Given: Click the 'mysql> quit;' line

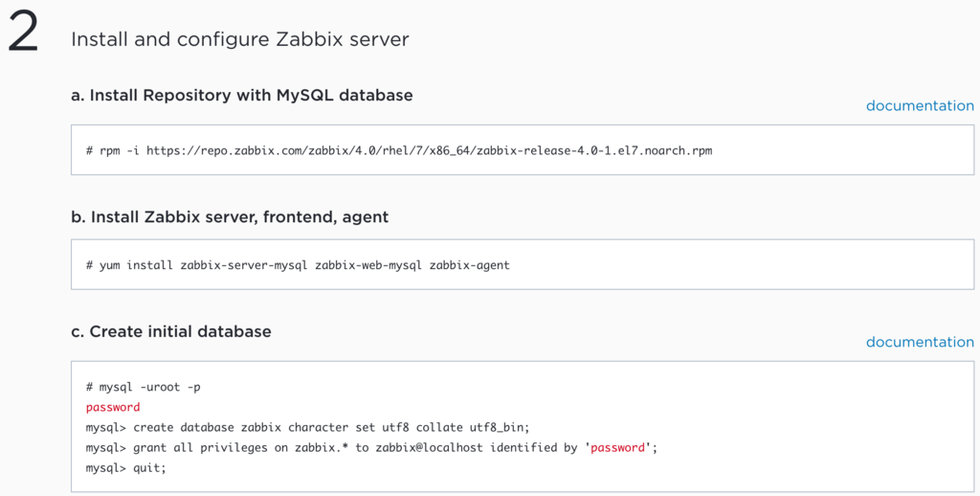Looking at the screenshot, I should click(126, 467).
